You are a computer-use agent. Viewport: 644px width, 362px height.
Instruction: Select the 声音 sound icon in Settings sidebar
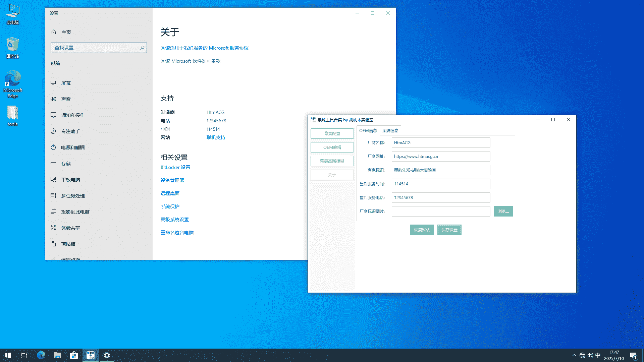(x=53, y=99)
